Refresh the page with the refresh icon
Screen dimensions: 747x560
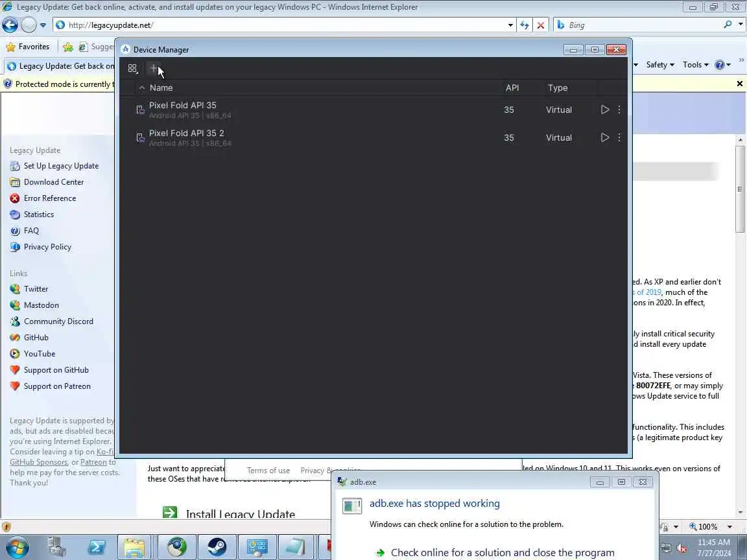(525, 25)
